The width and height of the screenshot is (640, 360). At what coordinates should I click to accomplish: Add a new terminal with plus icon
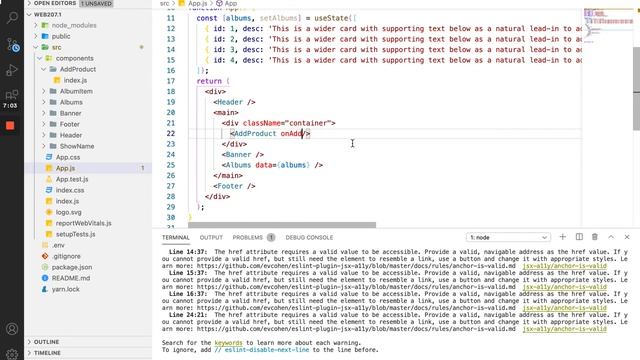pyautogui.click(x=562, y=237)
